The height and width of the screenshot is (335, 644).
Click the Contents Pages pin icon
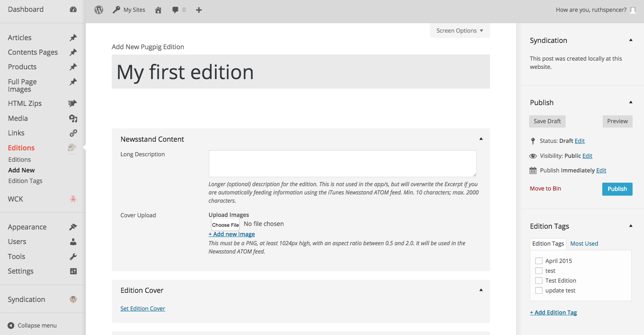[x=73, y=52]
